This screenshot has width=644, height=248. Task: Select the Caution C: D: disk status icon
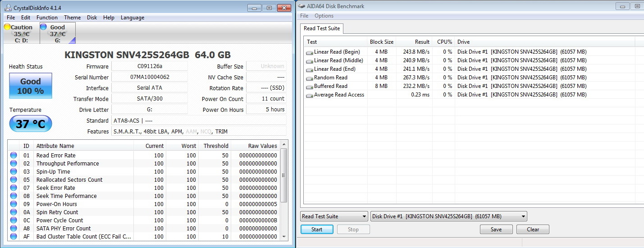click(x=7, y=27)
